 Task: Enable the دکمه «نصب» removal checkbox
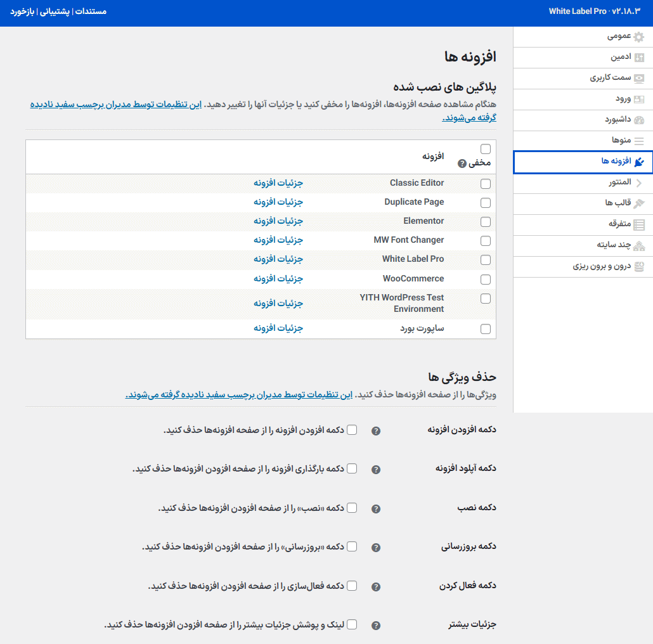[352, 508]
